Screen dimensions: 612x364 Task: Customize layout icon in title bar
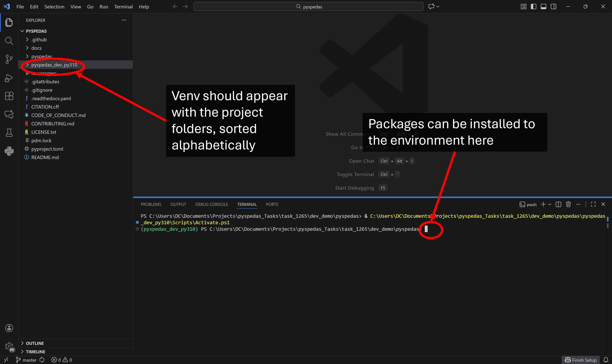[x=523, y=7]
